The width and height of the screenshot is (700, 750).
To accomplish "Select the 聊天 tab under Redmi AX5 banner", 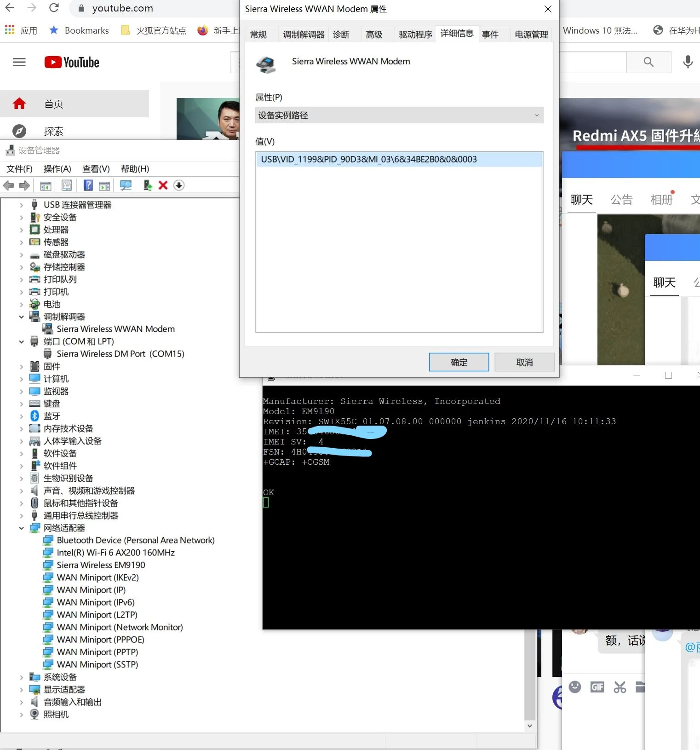I will tap(582, 200).
